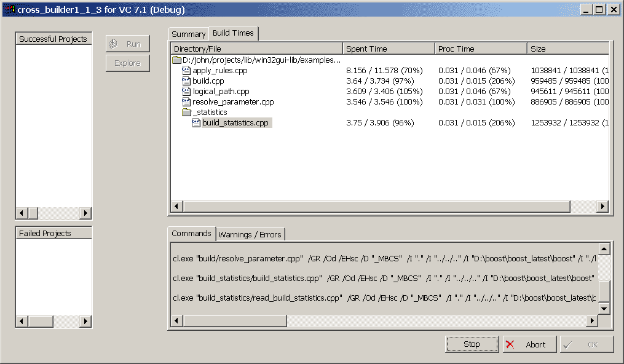Open the Warnings / Errors tab
The height and width of the screenshot is (364, 624).
coord(250,234)
